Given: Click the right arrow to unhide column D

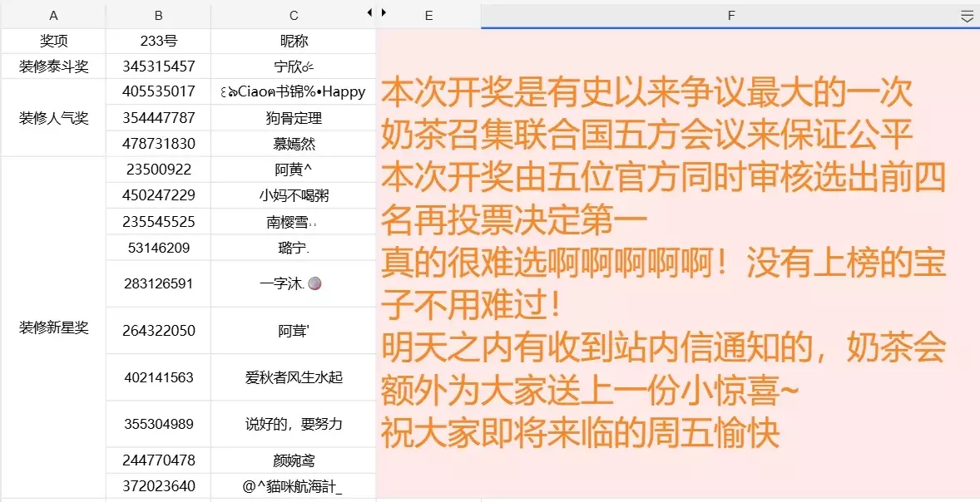Looking at the screenshot, I should point(384,12).
